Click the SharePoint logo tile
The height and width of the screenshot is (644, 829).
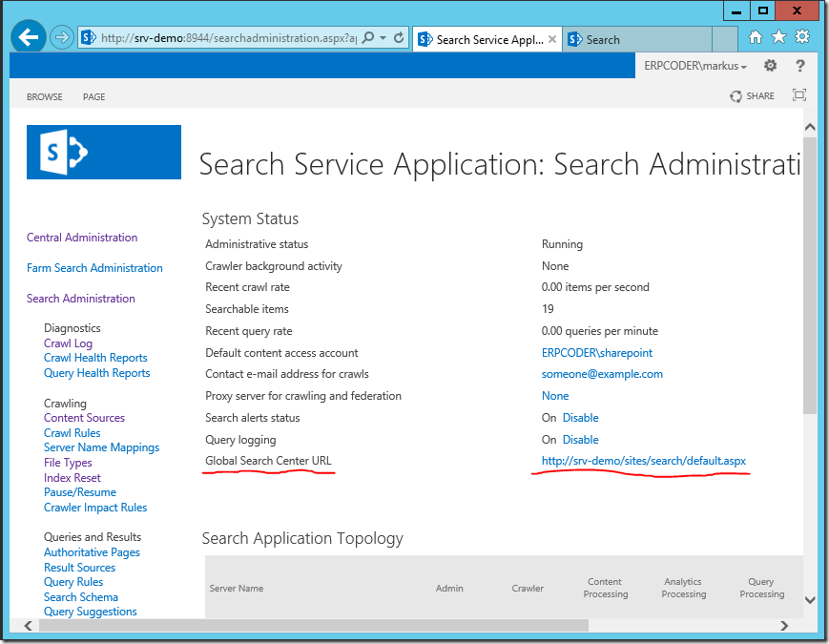[x=103, y=152]
